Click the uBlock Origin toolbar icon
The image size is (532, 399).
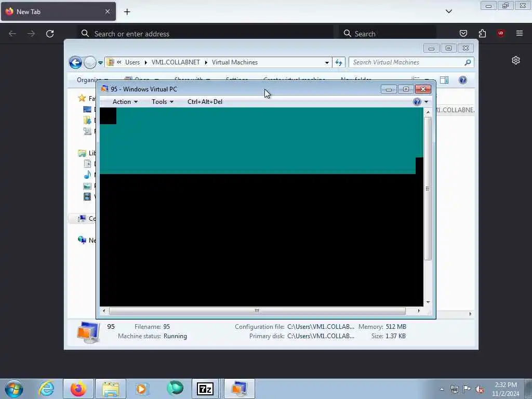click(501, 33)
